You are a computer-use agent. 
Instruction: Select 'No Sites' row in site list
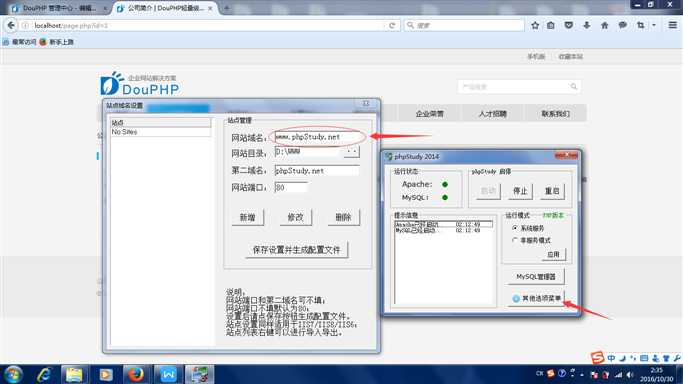(x=161, y=132)
